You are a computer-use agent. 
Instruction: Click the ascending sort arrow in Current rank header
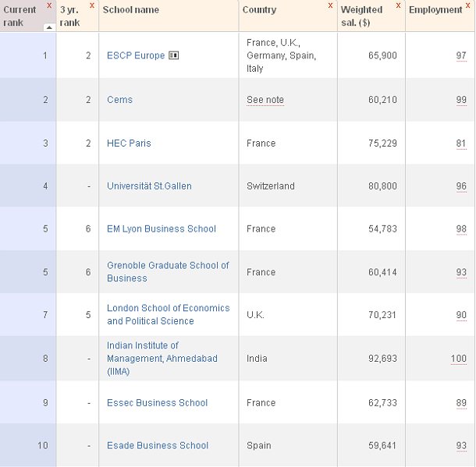click(49, 27)
